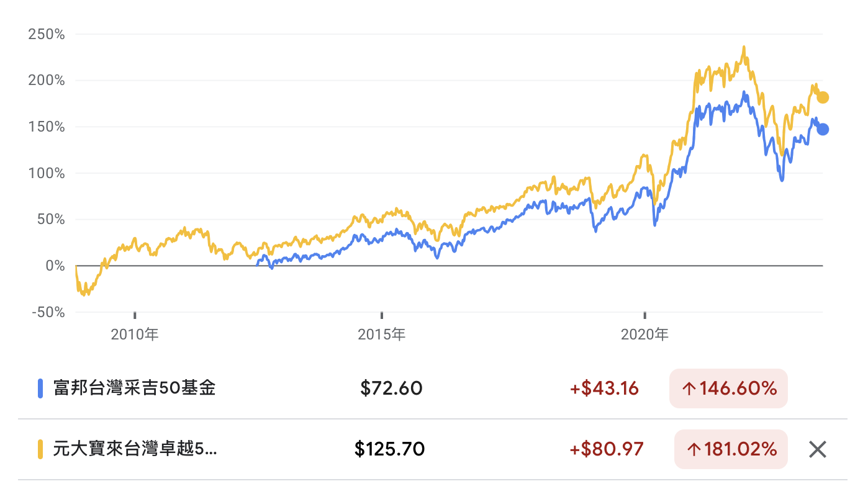Open the 元大寶來台灣卓越5... fund name
868x489 pixels.
[135, 449]
